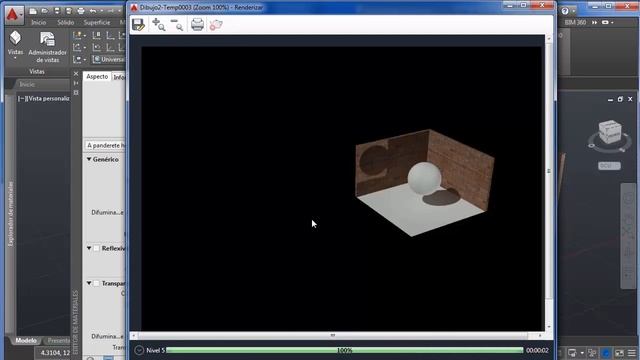Viewport: 640px width, 360px height.
Task: Enable the Reflexividad checkbox
Action: [96, 248]
